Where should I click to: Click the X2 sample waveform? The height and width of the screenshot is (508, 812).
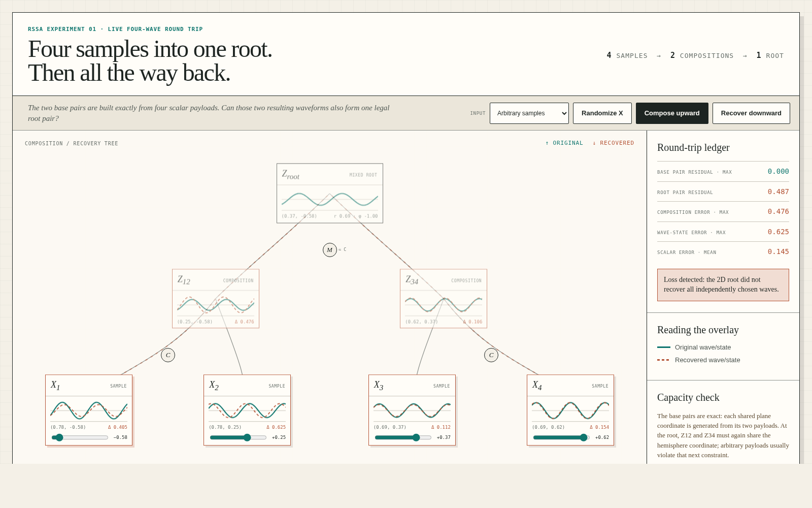247,409
